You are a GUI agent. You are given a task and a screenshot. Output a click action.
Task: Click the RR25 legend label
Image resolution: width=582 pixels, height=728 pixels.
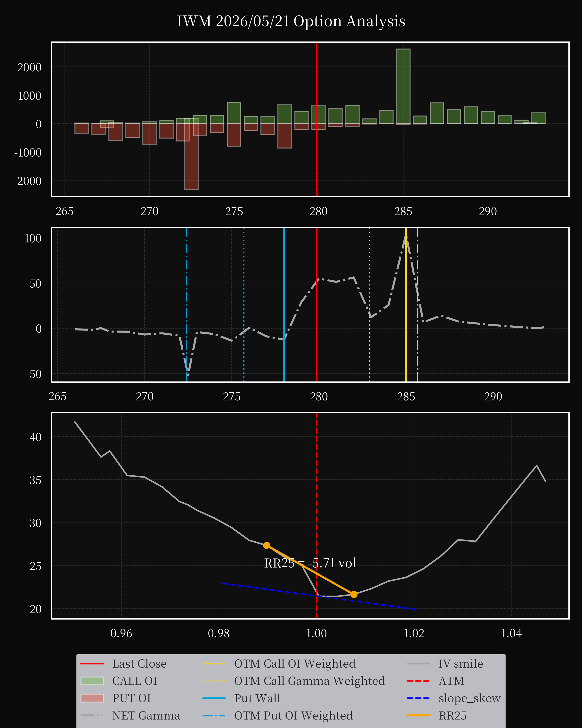(453, 716)
